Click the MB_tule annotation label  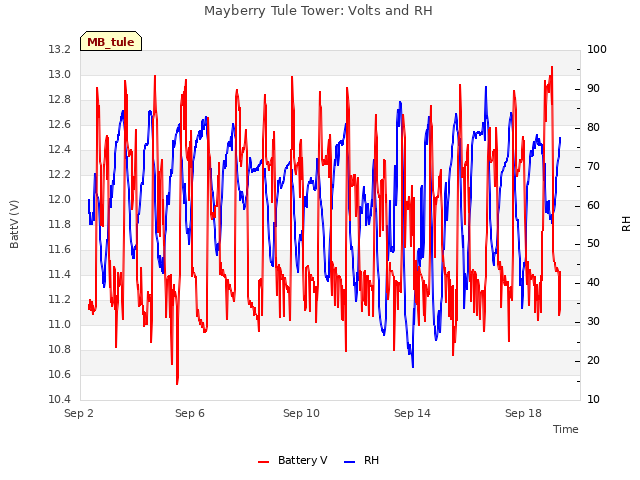(x=111, y=41)
